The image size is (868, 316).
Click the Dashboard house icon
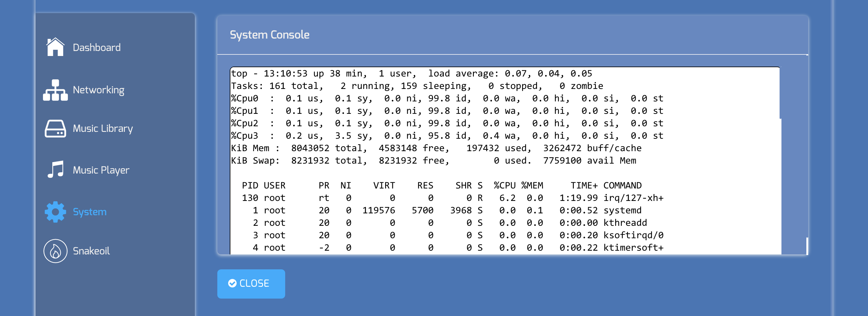(55, 47)
